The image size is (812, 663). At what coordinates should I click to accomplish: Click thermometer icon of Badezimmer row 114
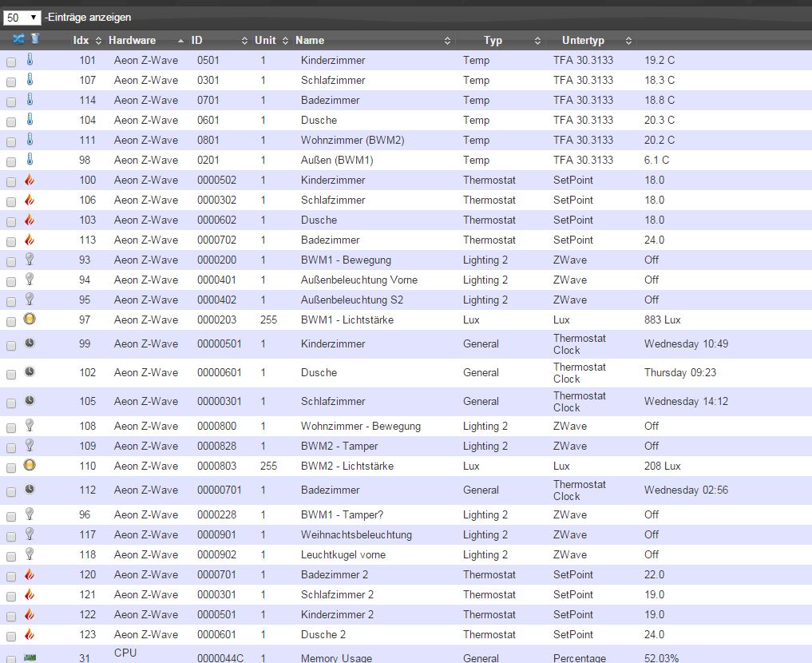point(30,99)
